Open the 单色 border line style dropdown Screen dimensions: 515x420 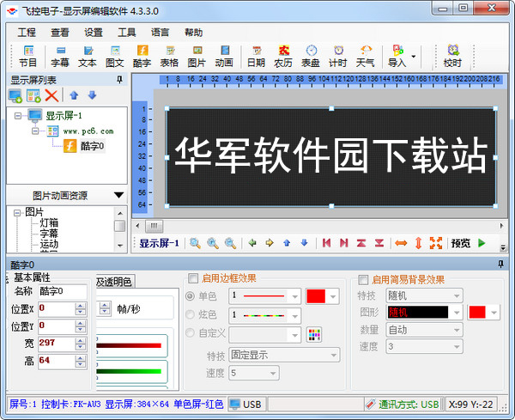click(x=295, y=296)
